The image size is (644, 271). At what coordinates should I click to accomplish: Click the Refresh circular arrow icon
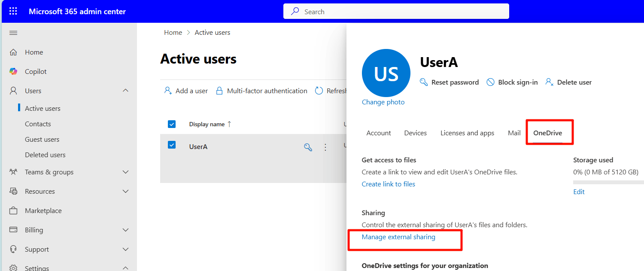319,91
